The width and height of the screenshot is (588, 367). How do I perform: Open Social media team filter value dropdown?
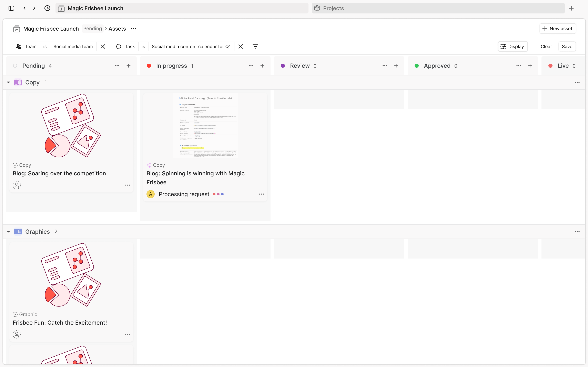click(x=73, y=46)
